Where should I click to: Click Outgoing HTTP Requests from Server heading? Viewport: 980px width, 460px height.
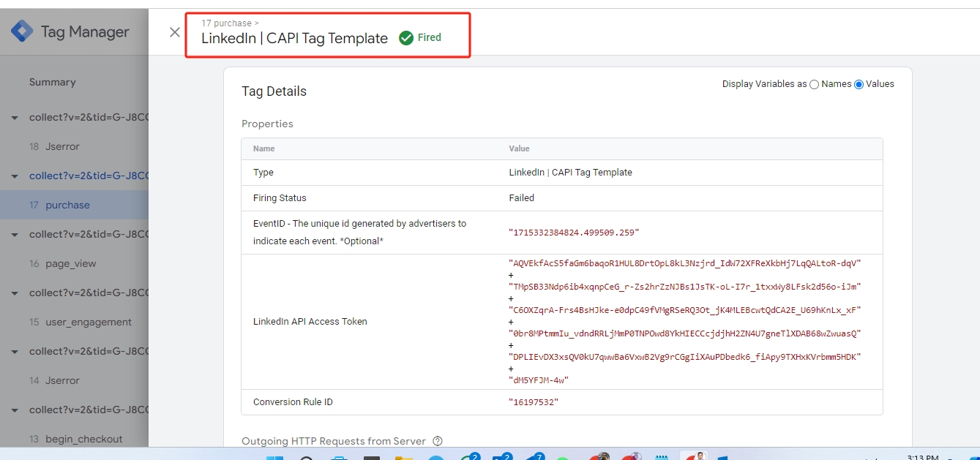click(334, 441)
